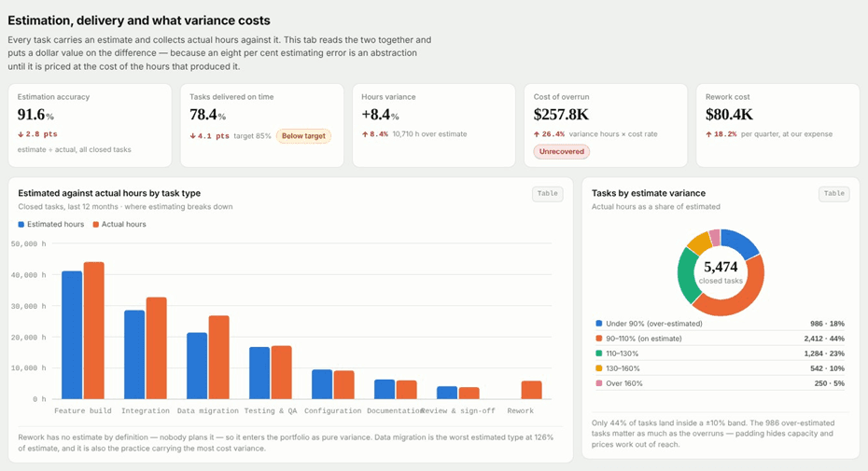Image resolution: width=868 pixels, height=471 pixels.
Task: Click the Data migration axis label
Action: 207,410
